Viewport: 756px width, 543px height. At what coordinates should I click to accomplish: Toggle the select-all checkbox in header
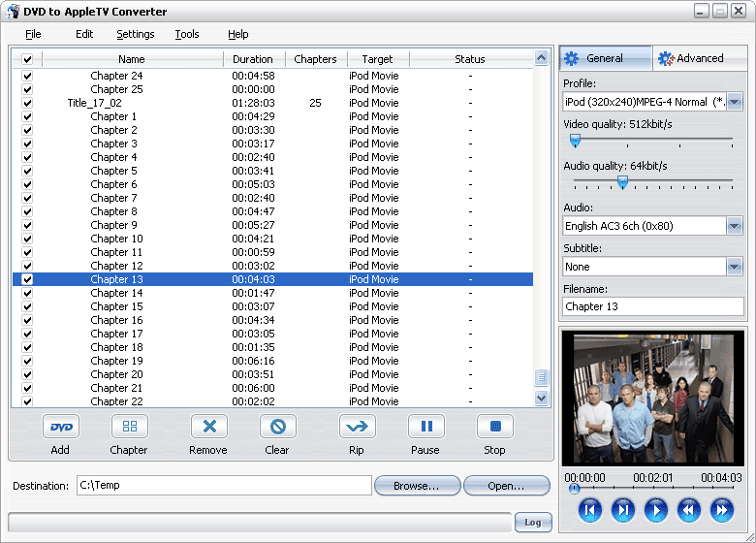(27, 59)
